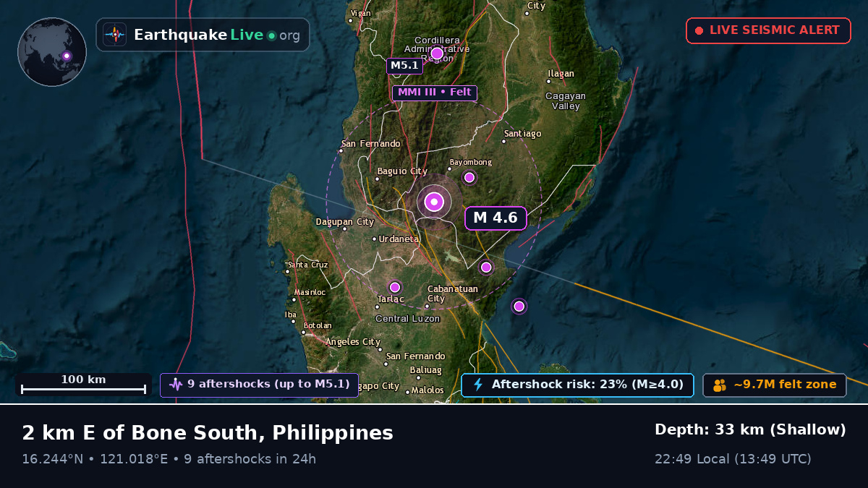
Task: Select the offshore aftershock marker in the sea
Action: pyautogui.click(x=519, y=307)
